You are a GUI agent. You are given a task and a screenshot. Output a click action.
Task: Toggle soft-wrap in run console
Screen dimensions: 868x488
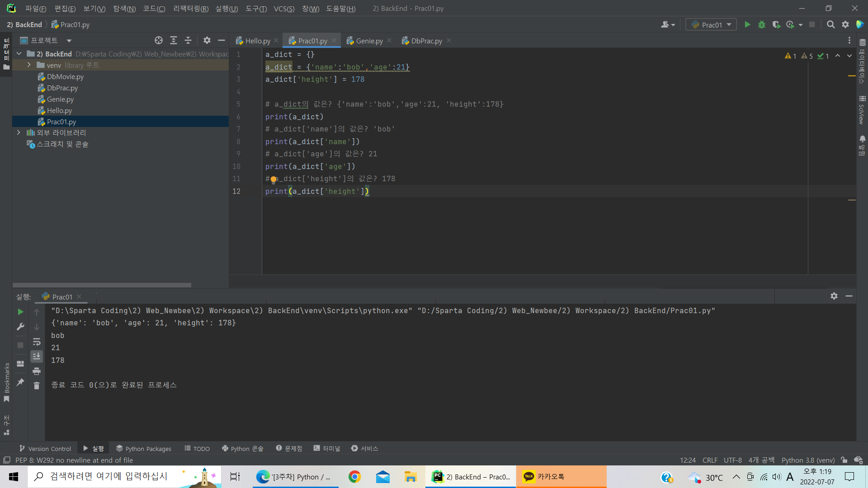37,342
